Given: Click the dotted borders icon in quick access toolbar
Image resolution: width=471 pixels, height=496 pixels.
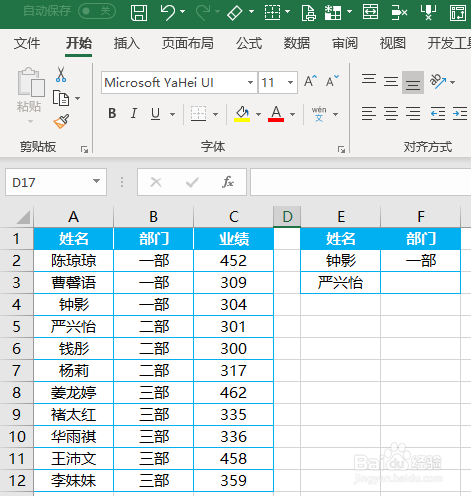Looking at the screenshot, I should (x=273, y=12).
